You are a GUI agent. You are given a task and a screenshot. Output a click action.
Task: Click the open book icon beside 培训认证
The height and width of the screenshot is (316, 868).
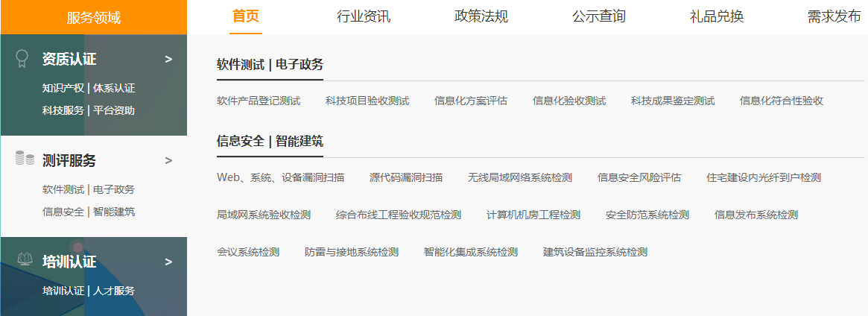pos(25,260)
